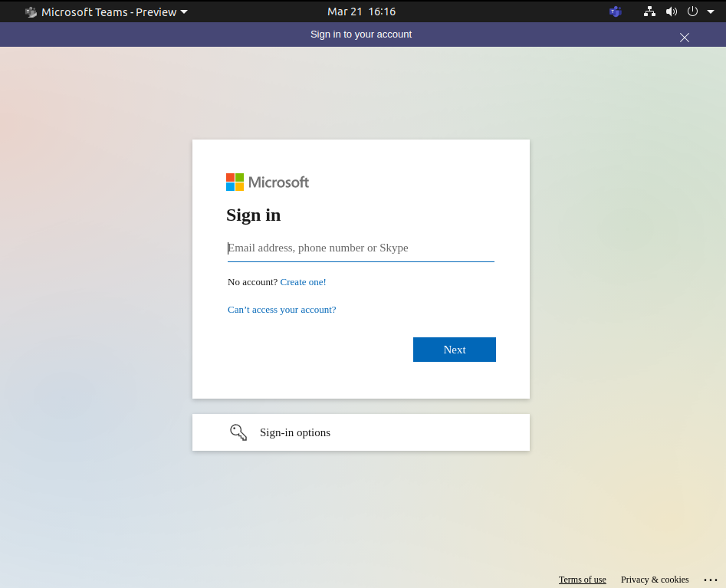Viewport: 726px width, 588px height.
Task: Click the Teams app icon in top bar
Action: tap(31, 12)
